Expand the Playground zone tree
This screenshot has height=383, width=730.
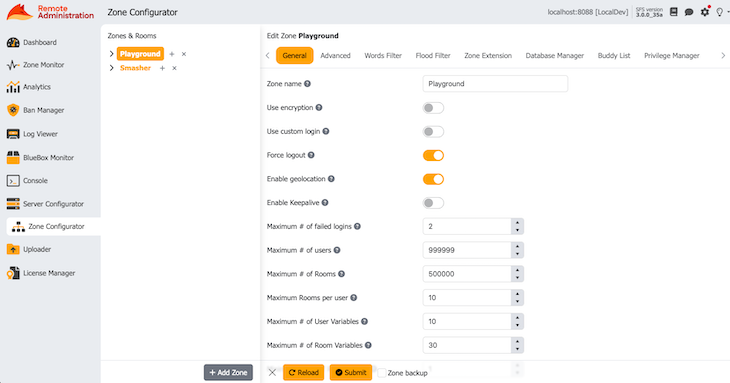point(111,54)
